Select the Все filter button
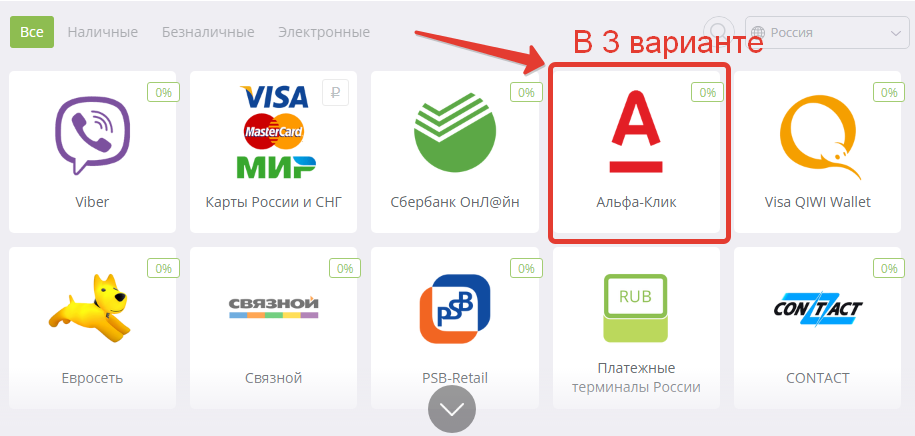The image size is (915, 436). tap(32, 32)
